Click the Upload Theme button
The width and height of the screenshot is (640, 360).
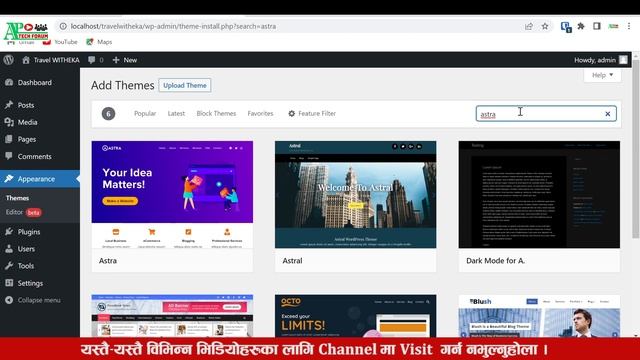(x=185, y=85)
